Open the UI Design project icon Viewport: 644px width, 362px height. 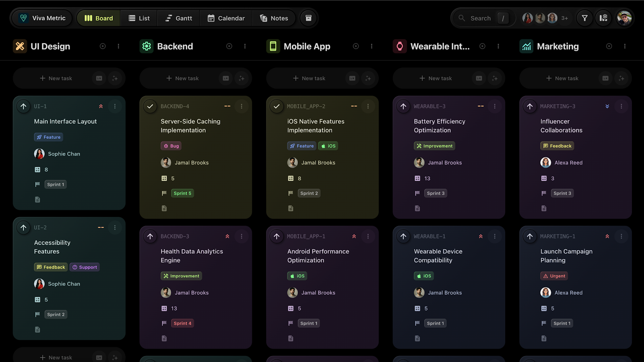click(19, 46)
